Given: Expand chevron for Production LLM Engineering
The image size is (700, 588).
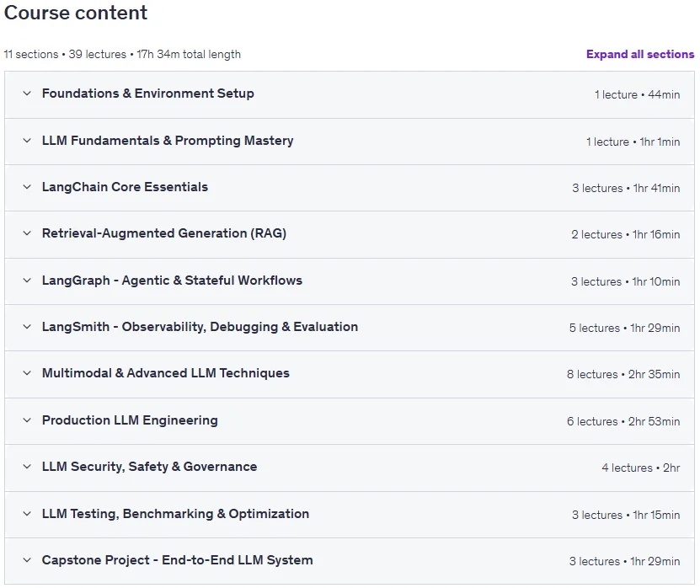Looking at the screenshot, I should (27, 420).
